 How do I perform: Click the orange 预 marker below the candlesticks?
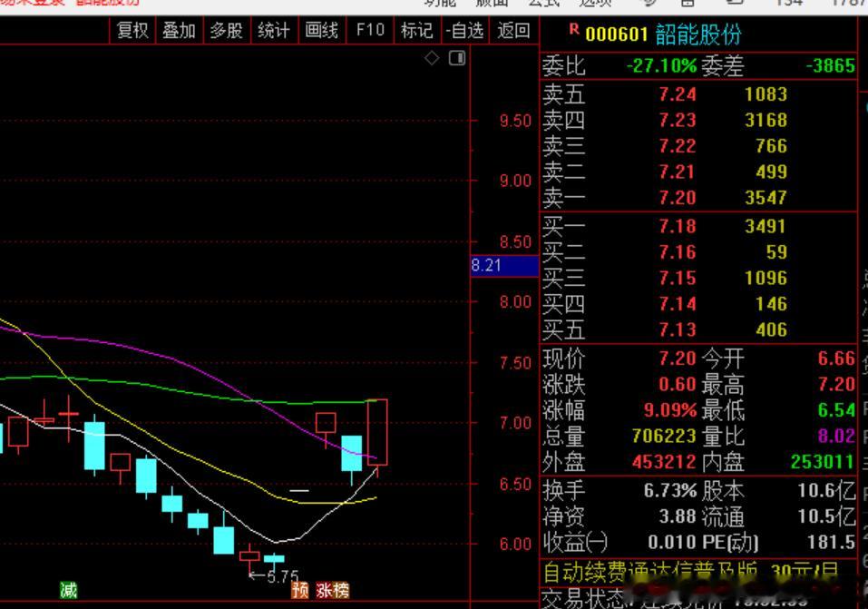click(300, 590)
